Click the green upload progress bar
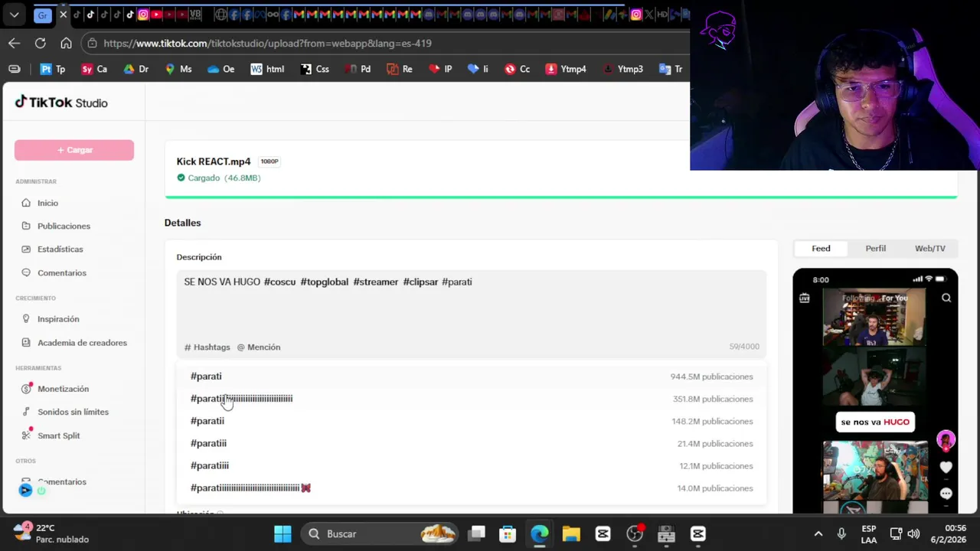This screenshot has height=551, width=980. pyautogui.click(x=560, y=197)
